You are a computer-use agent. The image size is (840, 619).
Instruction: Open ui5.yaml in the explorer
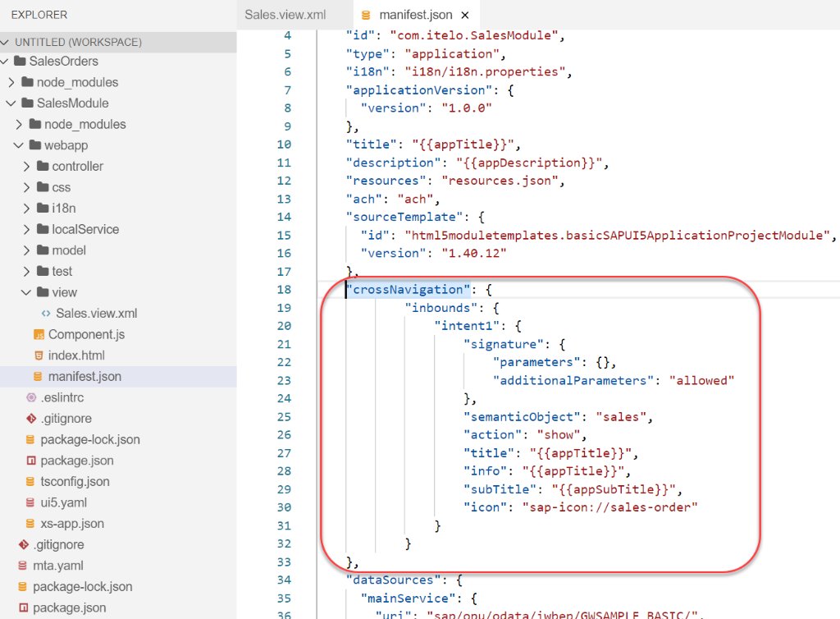(x=63, y=502)
